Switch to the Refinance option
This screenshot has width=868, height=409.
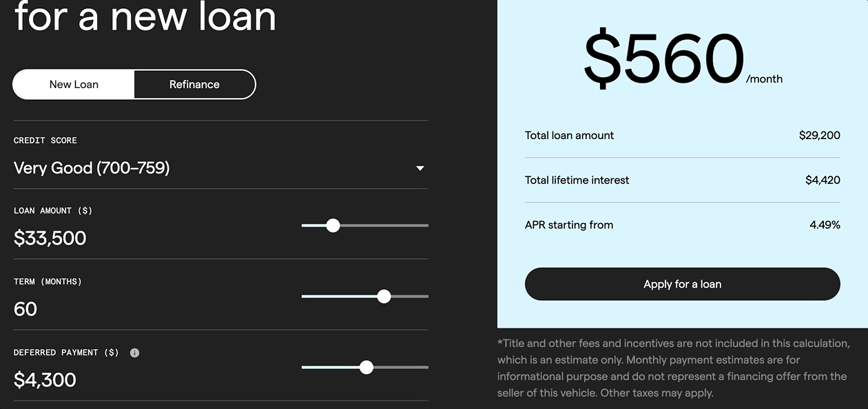tap(194, 85)
